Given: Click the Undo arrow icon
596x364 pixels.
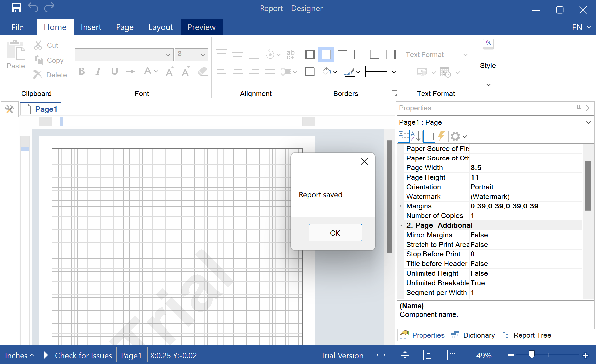Looking at the screenshot, I should [x=33, y=7].
